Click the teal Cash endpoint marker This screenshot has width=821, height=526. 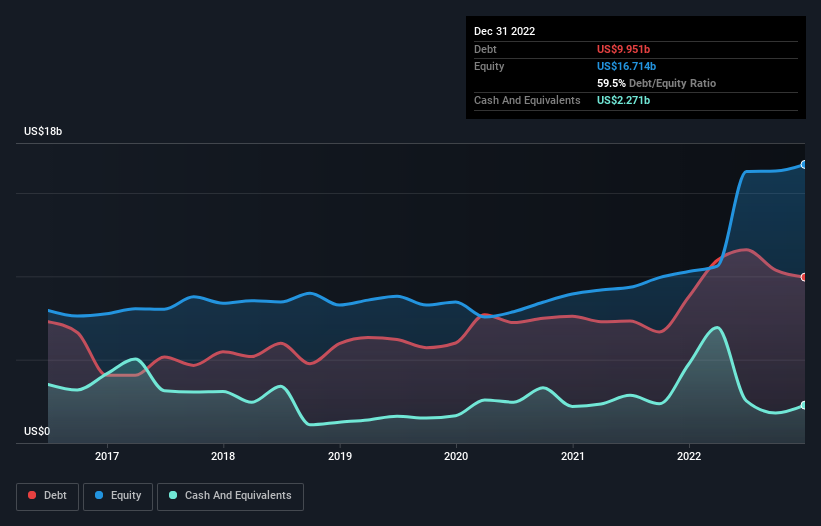pyautogui.click(x=804, y=405)
